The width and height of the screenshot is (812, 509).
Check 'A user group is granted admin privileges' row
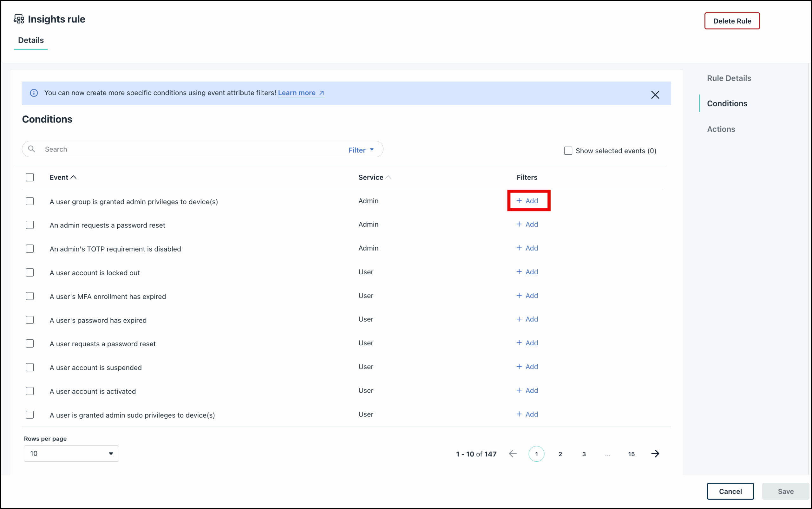click(x=30, y=201)
